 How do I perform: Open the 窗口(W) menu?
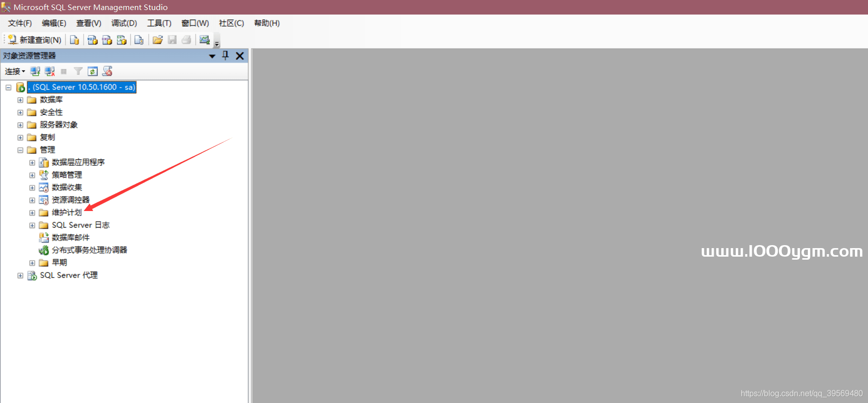[x=195, y=23]
